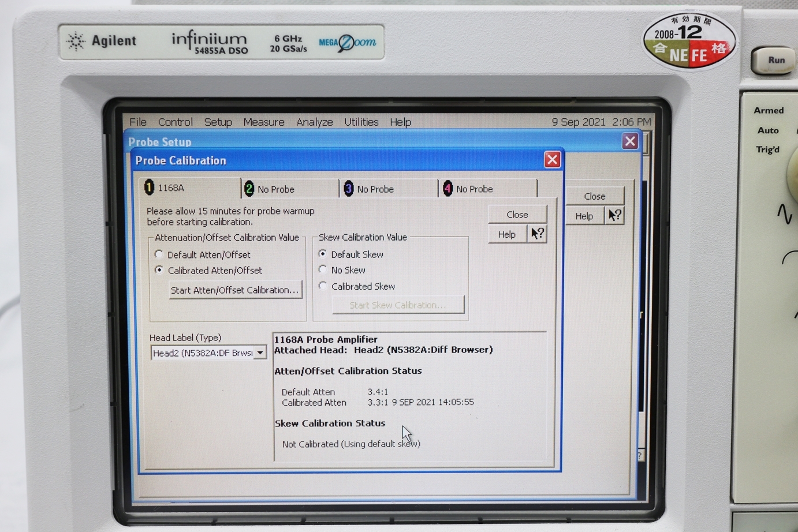
Task: Click the Calibrated Atten value line
Action: pyautogui.click(x=378, y=402)
